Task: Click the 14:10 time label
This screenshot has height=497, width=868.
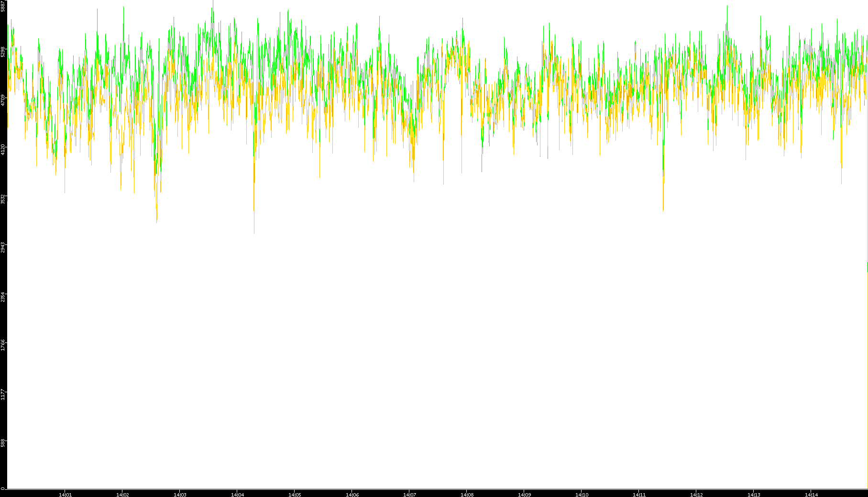Action: tap(582, 494)
